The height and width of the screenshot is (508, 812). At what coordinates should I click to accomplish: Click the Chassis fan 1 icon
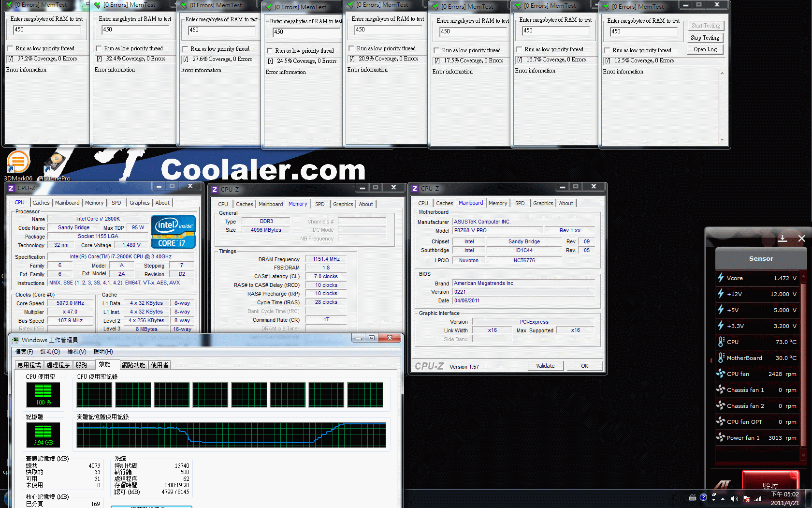pyautogui.click(x=721, y=389)
